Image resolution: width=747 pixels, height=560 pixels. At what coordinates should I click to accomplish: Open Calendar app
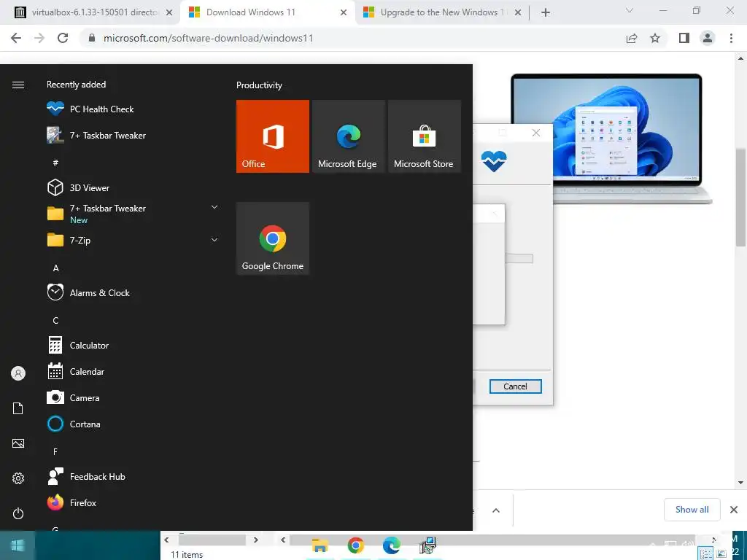coord(76,371)
